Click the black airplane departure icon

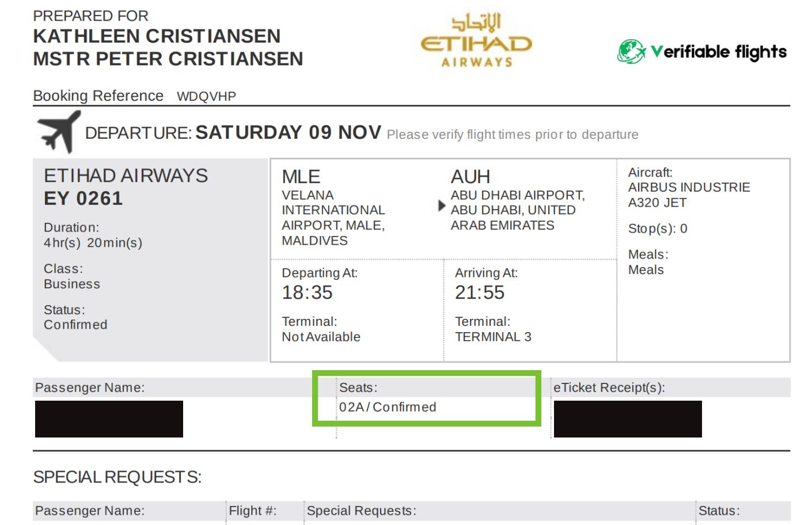pyautogui.click(x=58, y=132)
